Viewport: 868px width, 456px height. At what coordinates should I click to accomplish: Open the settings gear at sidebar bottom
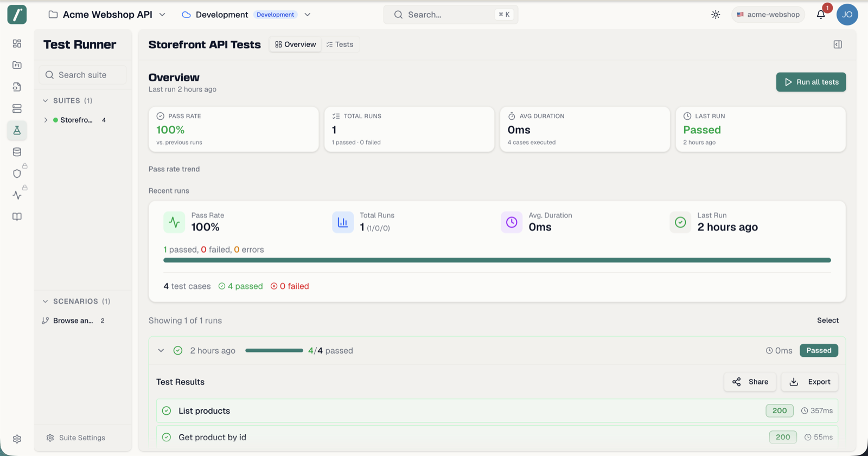tap(17, 439)
